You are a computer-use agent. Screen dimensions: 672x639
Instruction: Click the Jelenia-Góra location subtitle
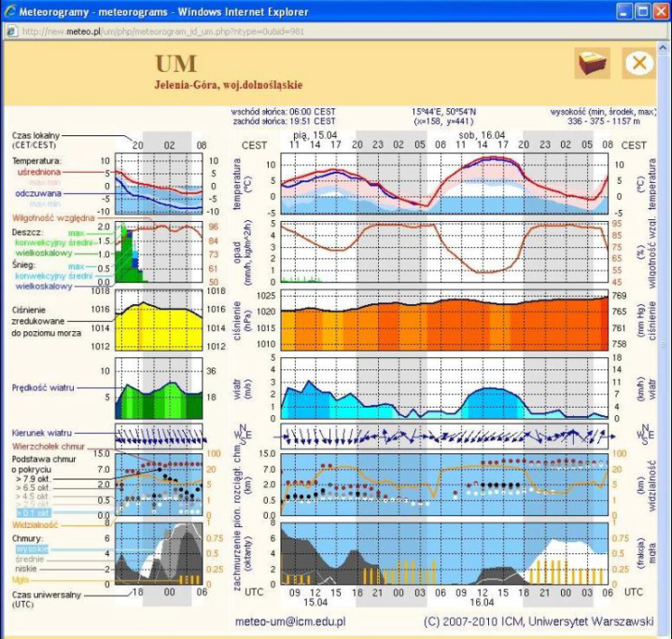229,85
